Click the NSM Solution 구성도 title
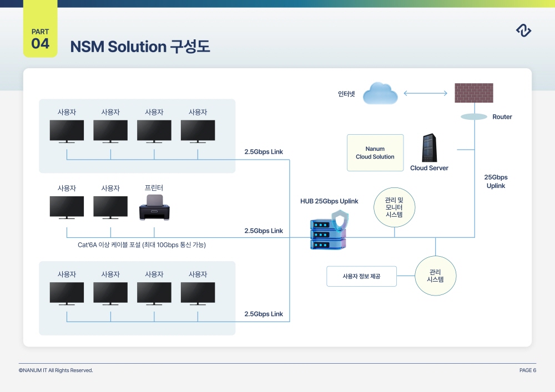This screenshot has height=392, width=555. (140, 47)
